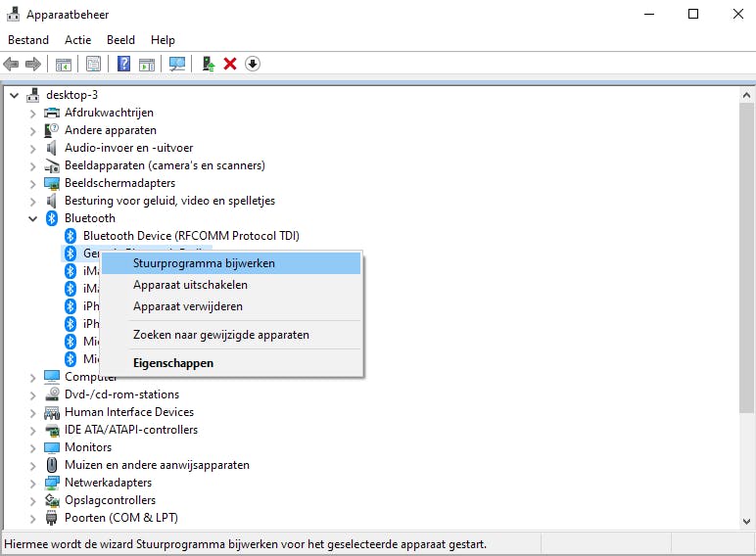Click the IDE ATA/ATAPI-controllers icon

click(52, 430)
